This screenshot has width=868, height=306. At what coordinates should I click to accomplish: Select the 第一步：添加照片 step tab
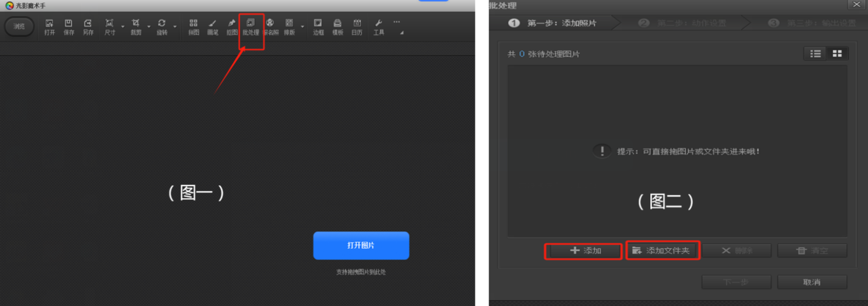pos(552,23)
